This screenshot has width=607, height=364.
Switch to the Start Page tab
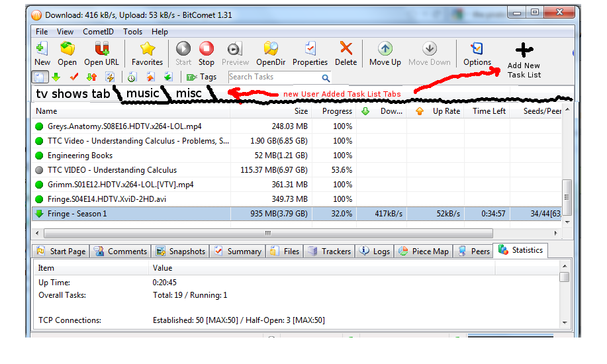pyautogui.click(x=61, y=251)
